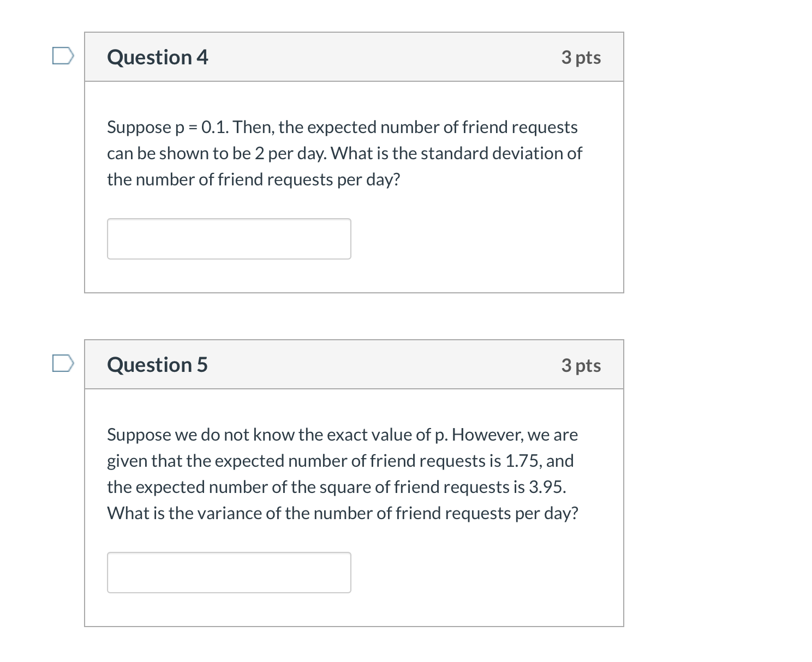Flag Question 5 for review
The image size is (812, 662).
63,363
